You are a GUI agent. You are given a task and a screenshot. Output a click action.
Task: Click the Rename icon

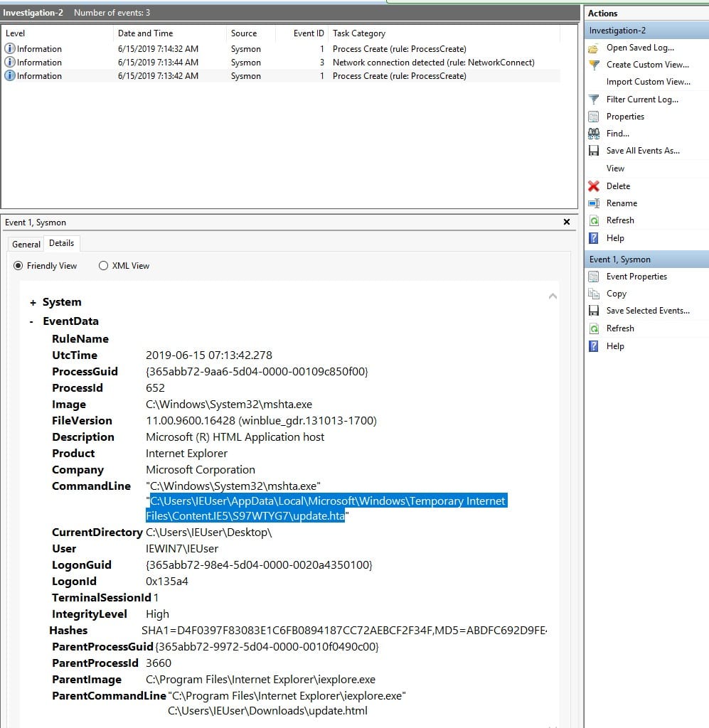tap(593, 203)
